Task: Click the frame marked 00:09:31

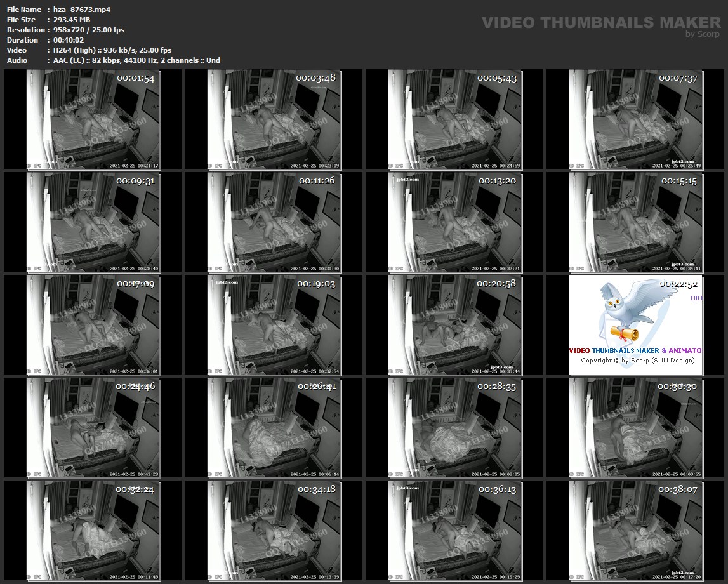Action: coord(93,222)
